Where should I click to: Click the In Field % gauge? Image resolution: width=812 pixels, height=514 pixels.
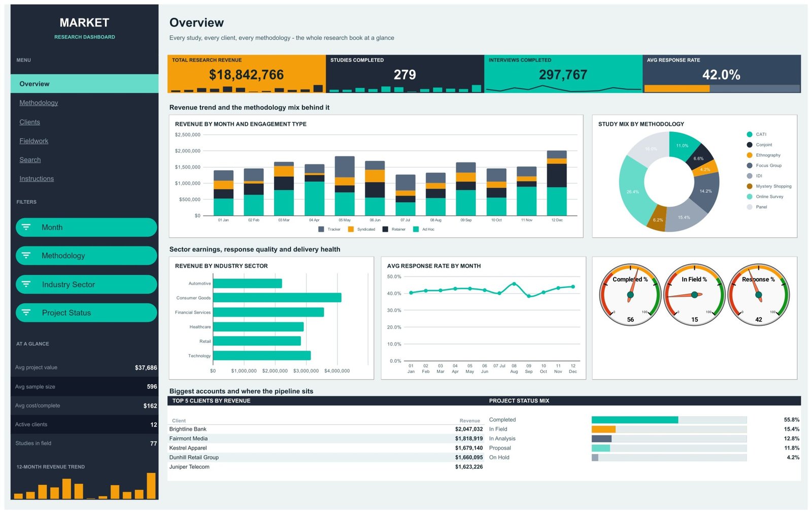click(x=694, y=295)
